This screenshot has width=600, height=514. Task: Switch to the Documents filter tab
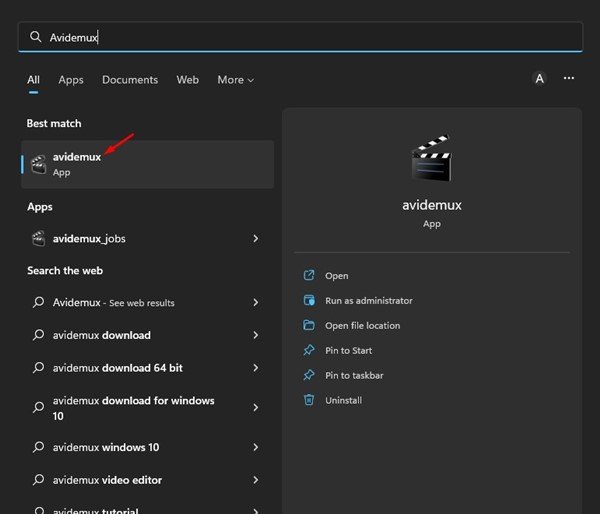pyautogui.click(x=130, y=80)
